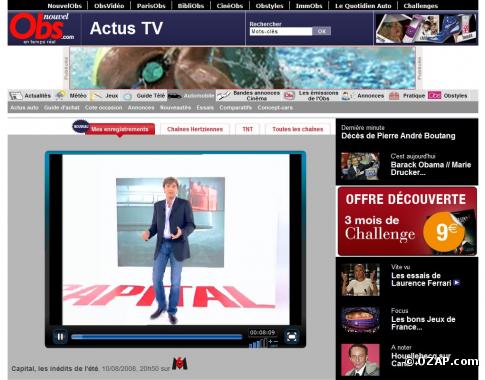
Task: Click the A noter portrait thumbnail
Action: (x=360, y=360)
